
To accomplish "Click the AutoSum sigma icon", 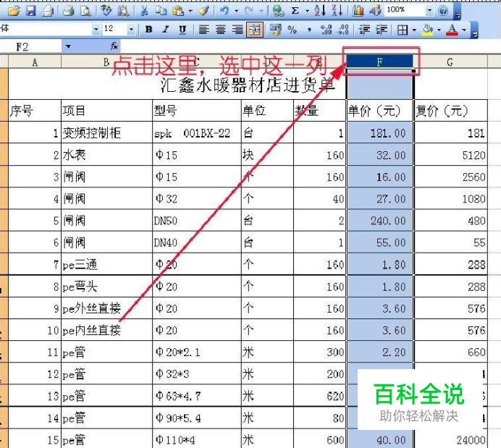I will [x=295, y=11].
